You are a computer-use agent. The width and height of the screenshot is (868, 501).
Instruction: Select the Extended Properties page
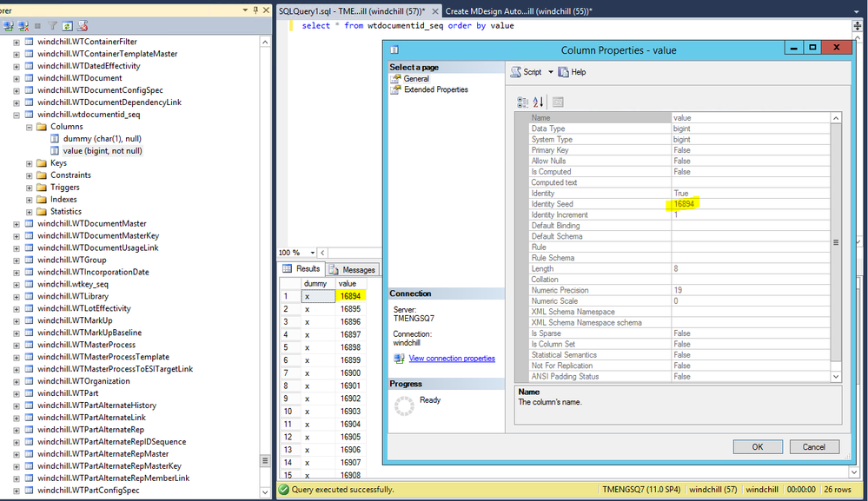(x=435, y=89)
